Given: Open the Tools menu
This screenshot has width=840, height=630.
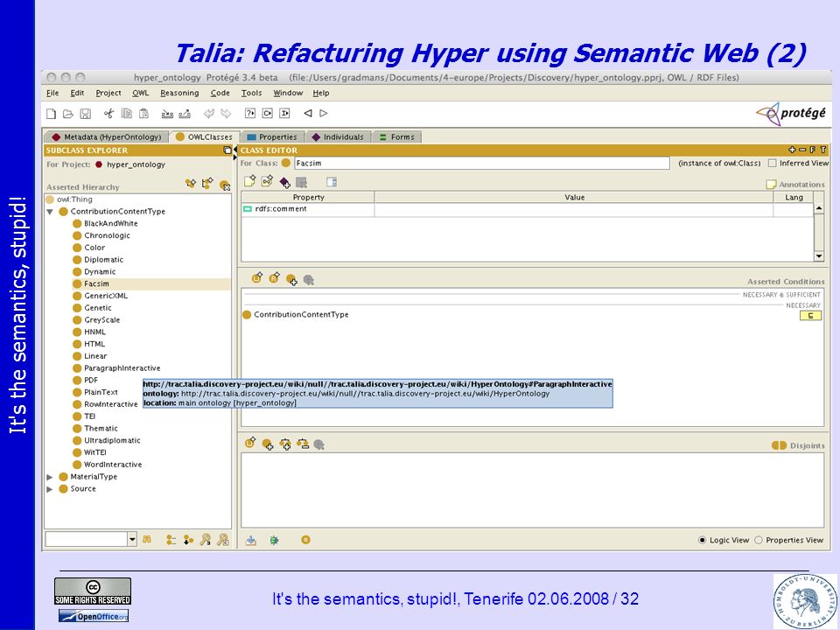Looking at the screenshot, I should click(251, 94).
